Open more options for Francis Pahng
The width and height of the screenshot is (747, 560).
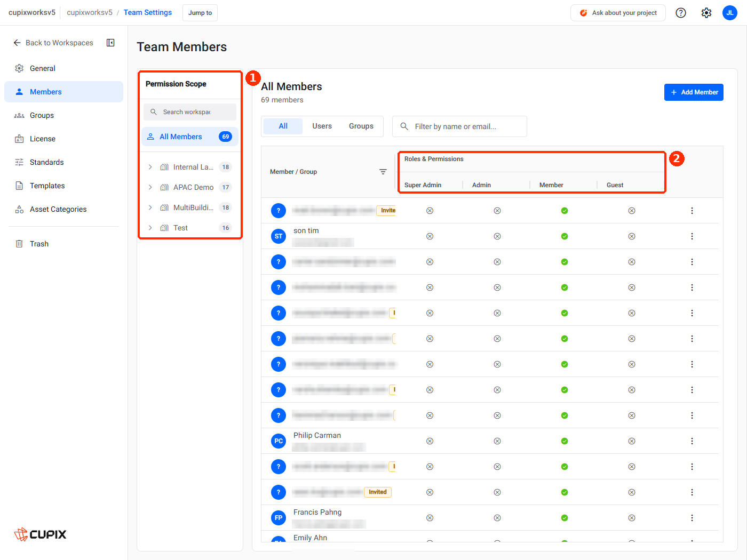[x=692, y=518]
